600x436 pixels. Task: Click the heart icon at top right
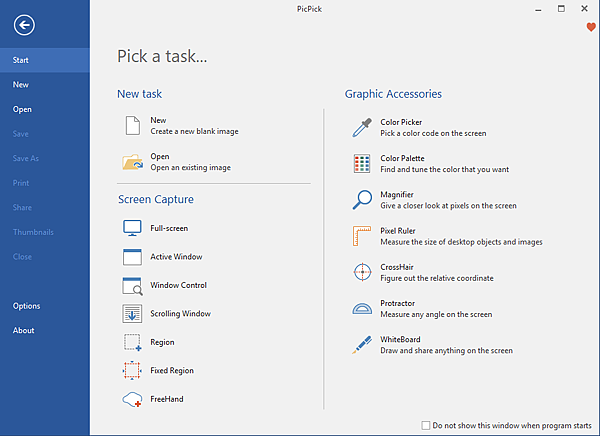click(590, 27)
